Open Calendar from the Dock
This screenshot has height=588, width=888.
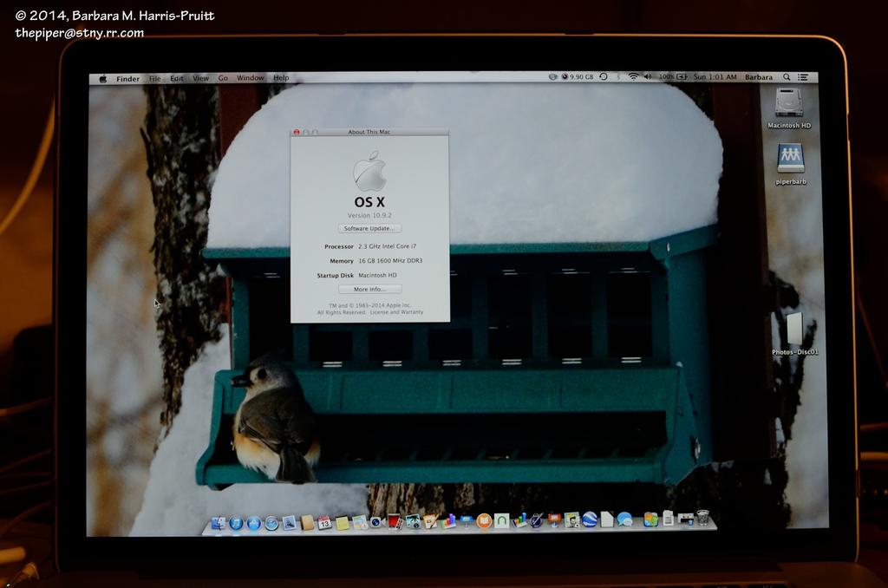pos(324,522)
